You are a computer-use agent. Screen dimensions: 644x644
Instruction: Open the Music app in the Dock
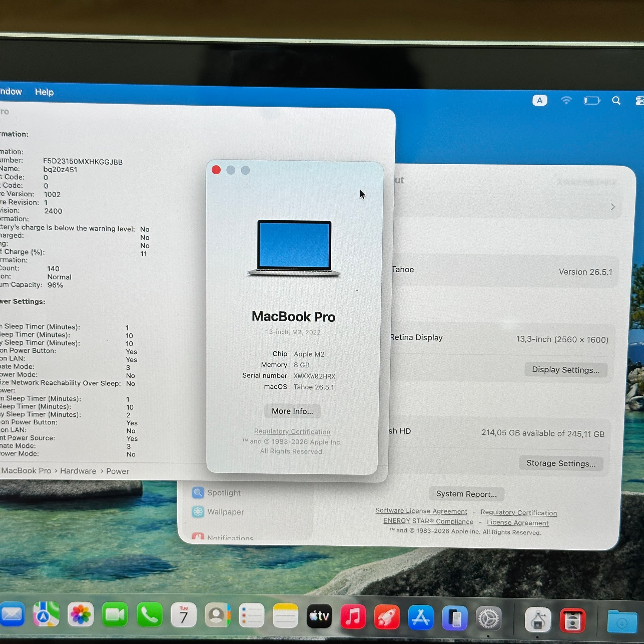coord(353,617)
